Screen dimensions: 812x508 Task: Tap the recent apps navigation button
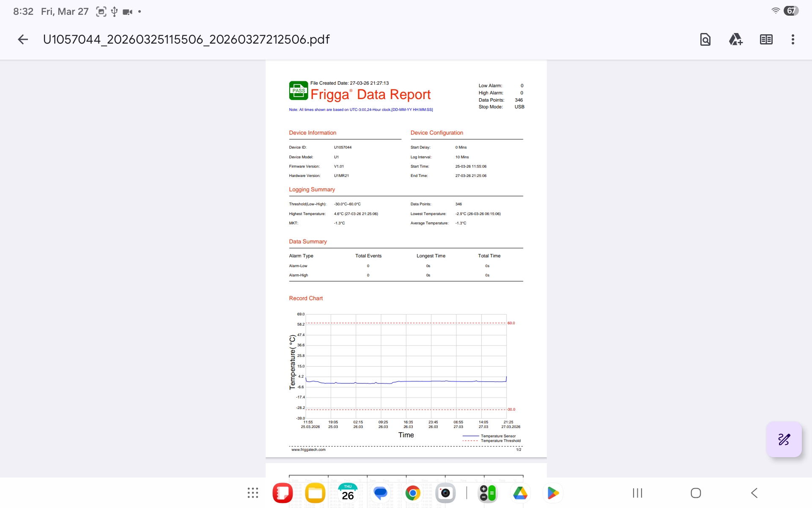(x=637, y=493)
